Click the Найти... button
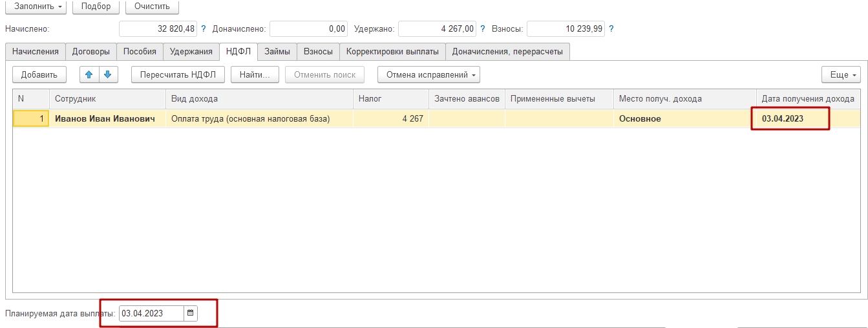The image size is (868, 328). tap(254, 74)
